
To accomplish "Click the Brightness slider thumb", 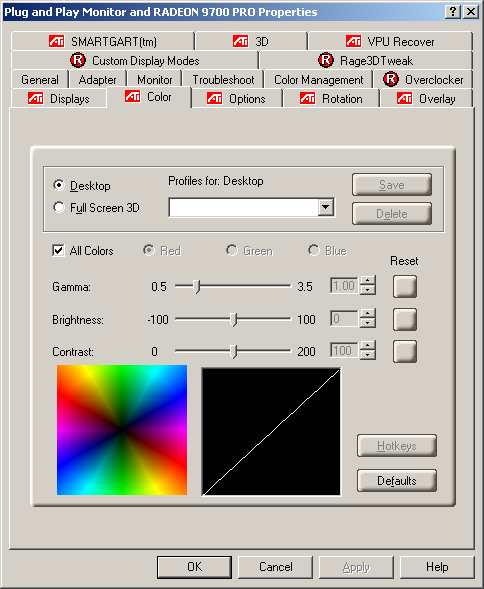I will coord(234,319).
